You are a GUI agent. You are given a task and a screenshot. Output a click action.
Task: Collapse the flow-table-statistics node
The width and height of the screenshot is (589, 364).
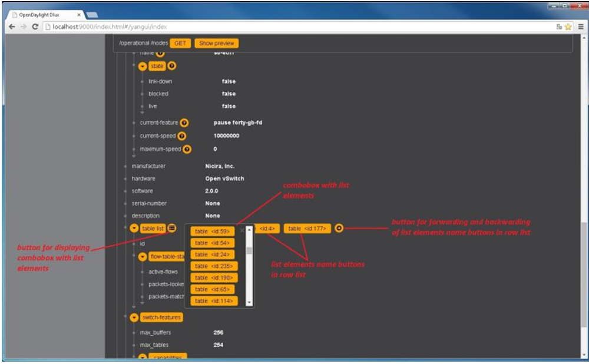(143, 257)
